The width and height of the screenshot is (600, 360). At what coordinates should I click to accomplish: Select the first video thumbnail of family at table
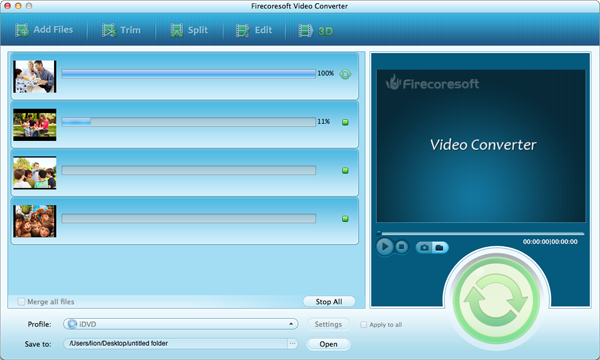(x=35, y=77)
